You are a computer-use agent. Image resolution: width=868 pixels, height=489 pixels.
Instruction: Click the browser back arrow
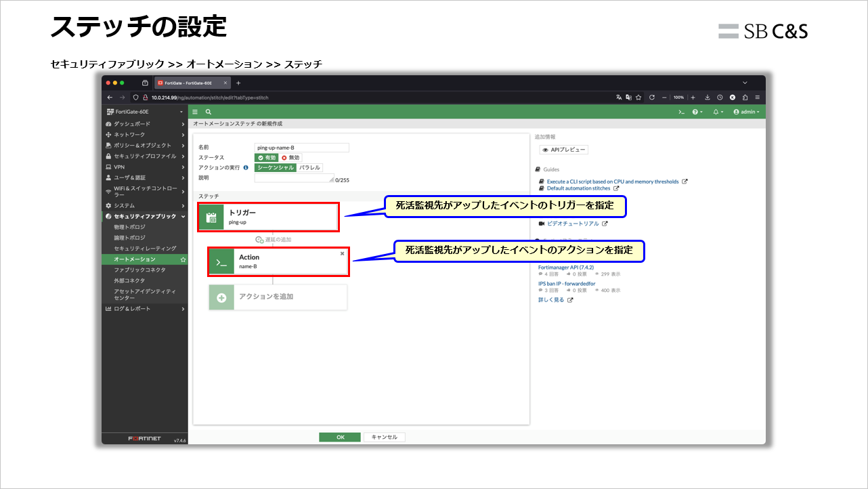110,98
